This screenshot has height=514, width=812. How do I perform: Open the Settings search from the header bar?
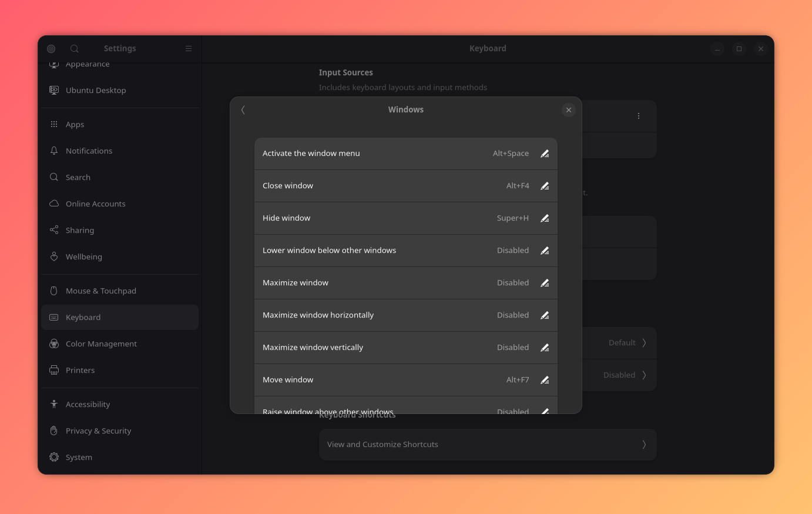74,48
